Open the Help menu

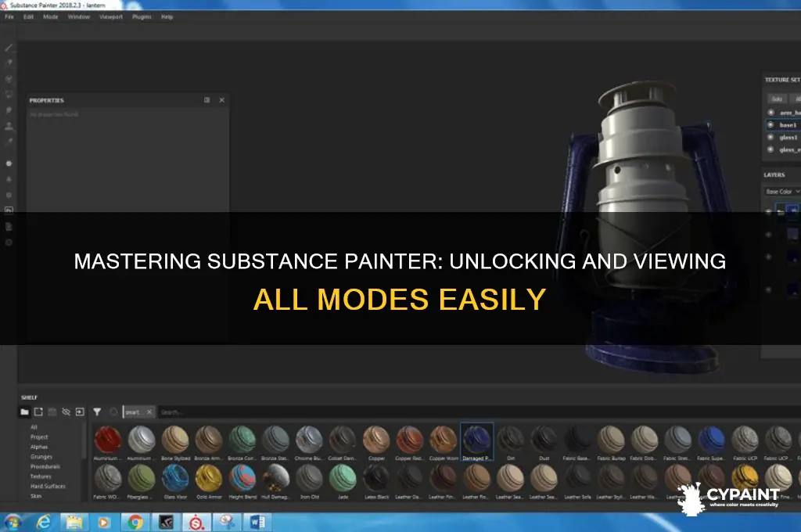coord(167,17)
